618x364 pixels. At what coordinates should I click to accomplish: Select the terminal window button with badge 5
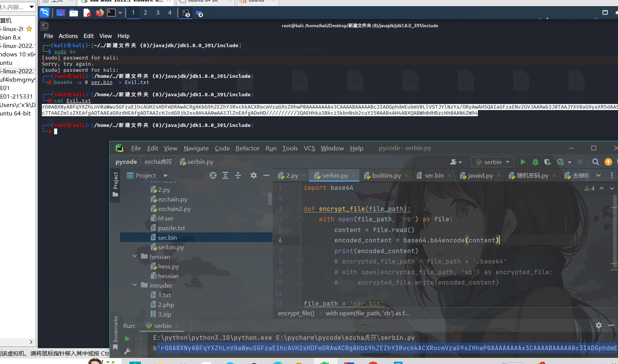click(x=186, y=13)
